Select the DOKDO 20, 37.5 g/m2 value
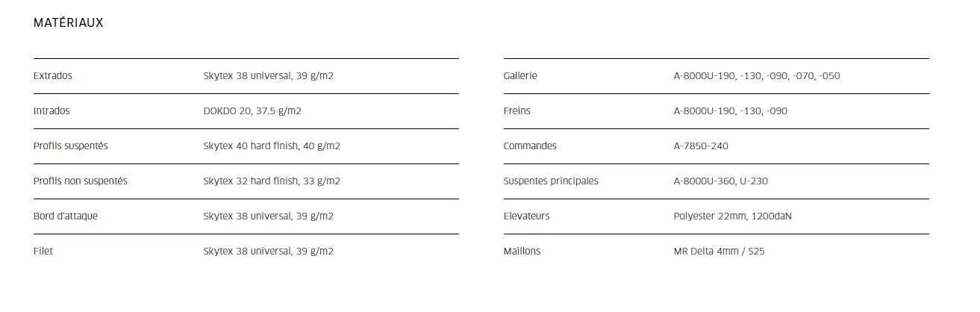980x312 pixels. [x=252, y=111]
